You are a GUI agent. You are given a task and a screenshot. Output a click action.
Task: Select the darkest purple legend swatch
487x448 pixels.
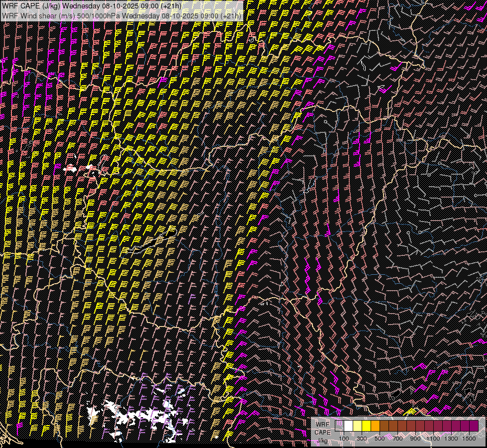[x=474, y=426]
